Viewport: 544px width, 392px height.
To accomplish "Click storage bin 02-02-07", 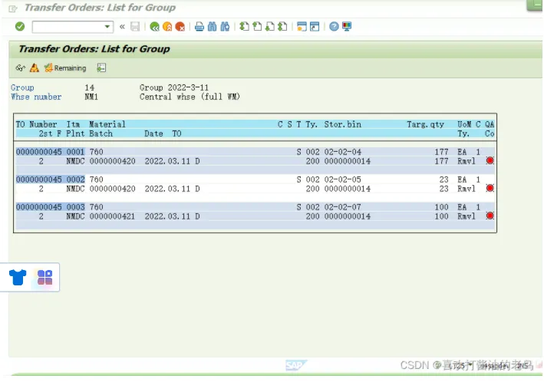I will [x=342, y=207].
